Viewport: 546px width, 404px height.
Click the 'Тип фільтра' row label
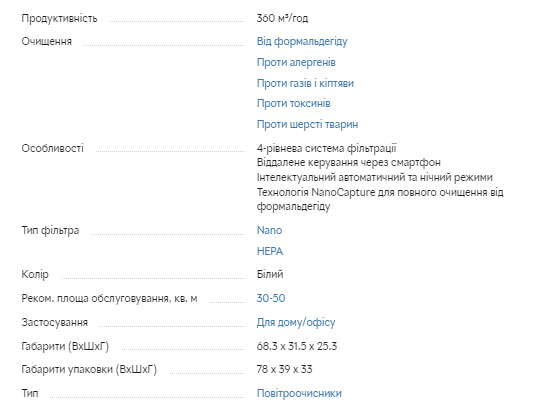pos(50,231)
